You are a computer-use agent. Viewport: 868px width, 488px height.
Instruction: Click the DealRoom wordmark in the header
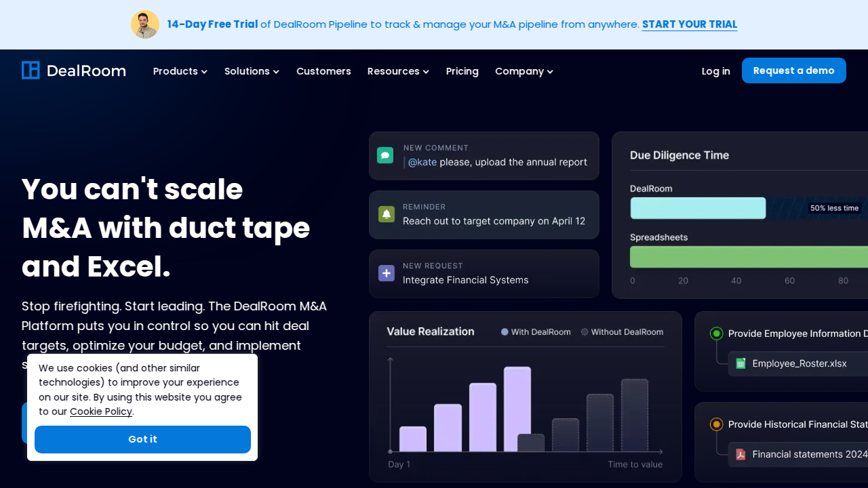point(86,71)
